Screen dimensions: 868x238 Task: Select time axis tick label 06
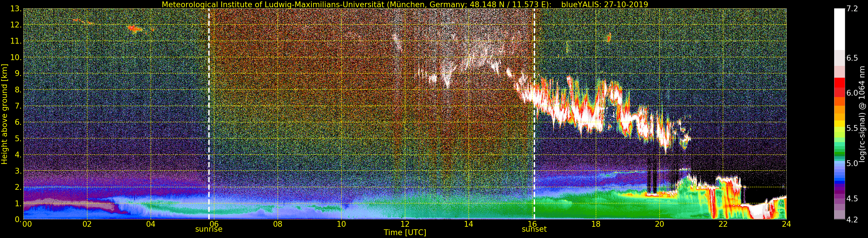tap(214, 224)
